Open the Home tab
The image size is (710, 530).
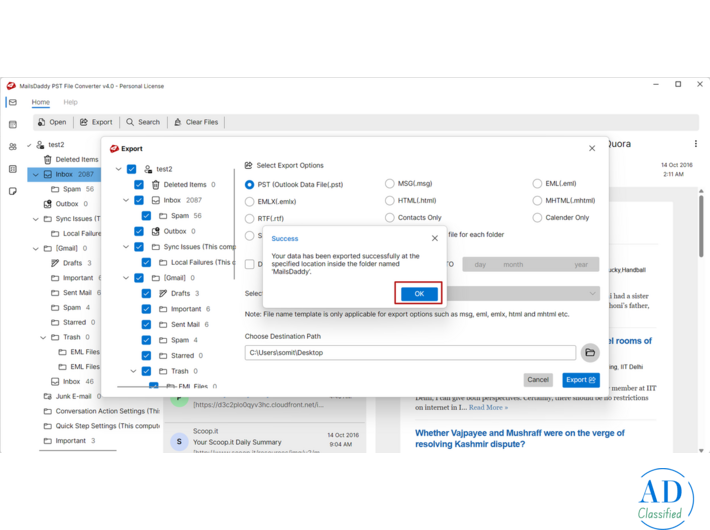point(41,102)
